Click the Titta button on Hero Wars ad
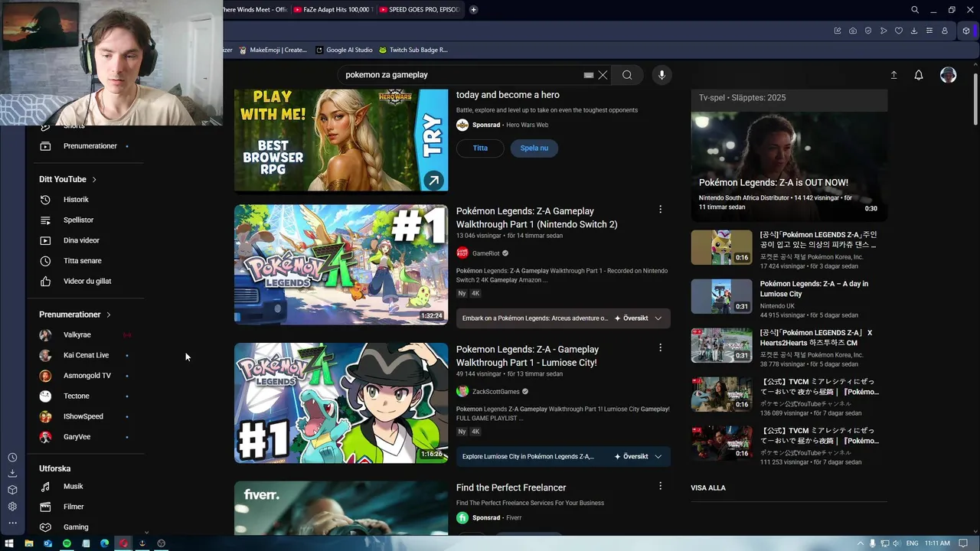 point(480,148)
